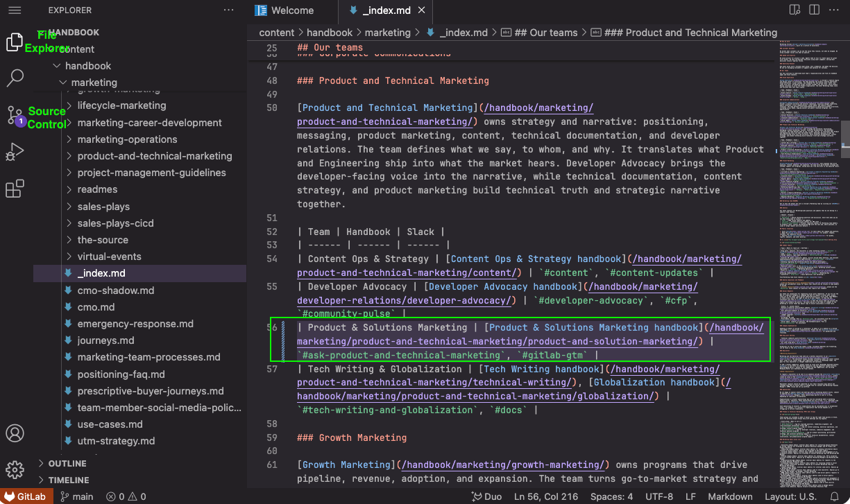Click the marketing breadcrumb

click(387, 33)
